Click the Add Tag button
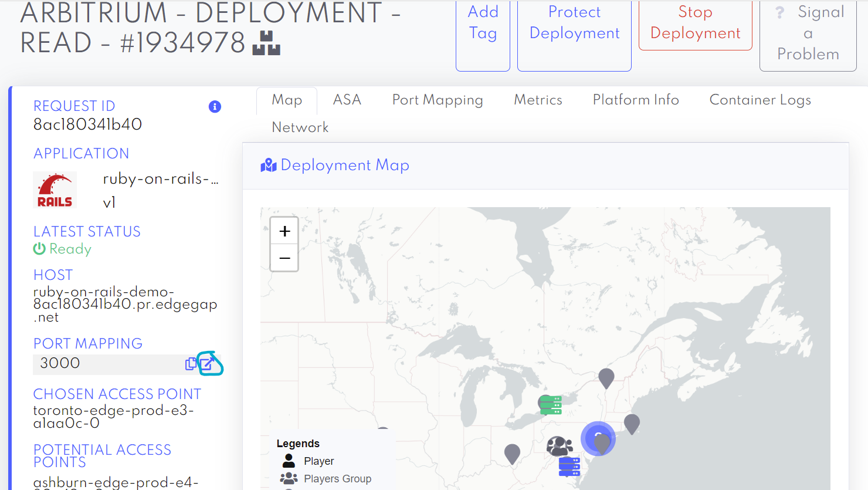The image size is (868, 490). click(x=483, y=33)
